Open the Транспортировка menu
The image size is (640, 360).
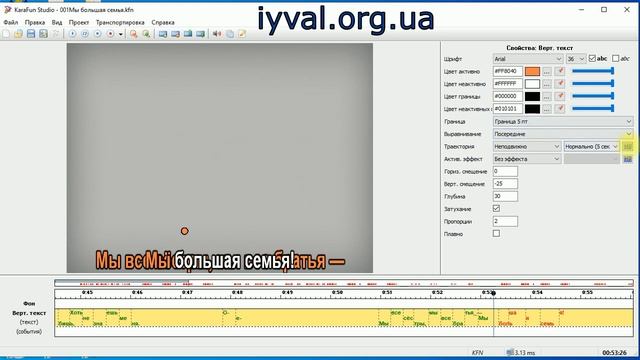(x=120, y=22)
